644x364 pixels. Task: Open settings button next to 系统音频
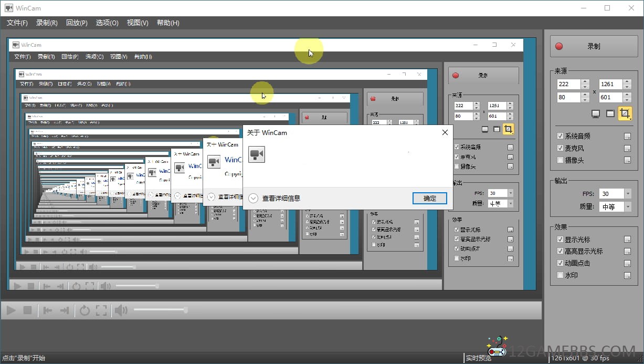[x=627, y=136]
